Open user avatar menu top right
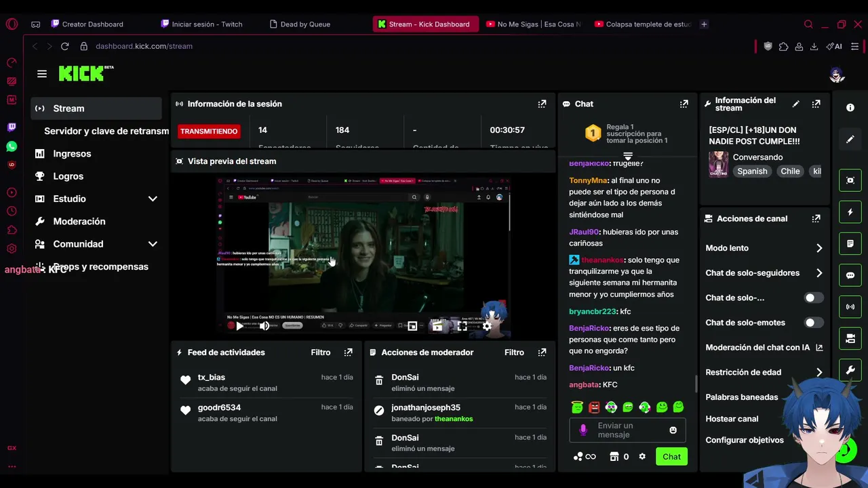 [837, 75]
